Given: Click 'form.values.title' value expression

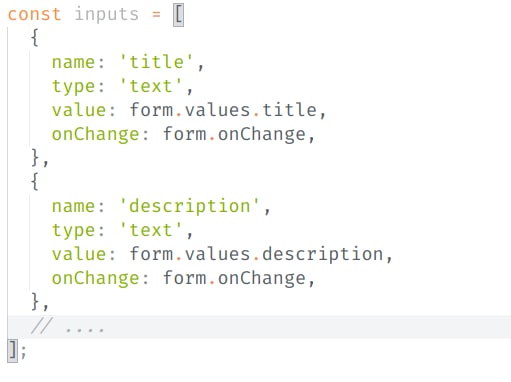Looking at the screenshot, I should 223,110.
